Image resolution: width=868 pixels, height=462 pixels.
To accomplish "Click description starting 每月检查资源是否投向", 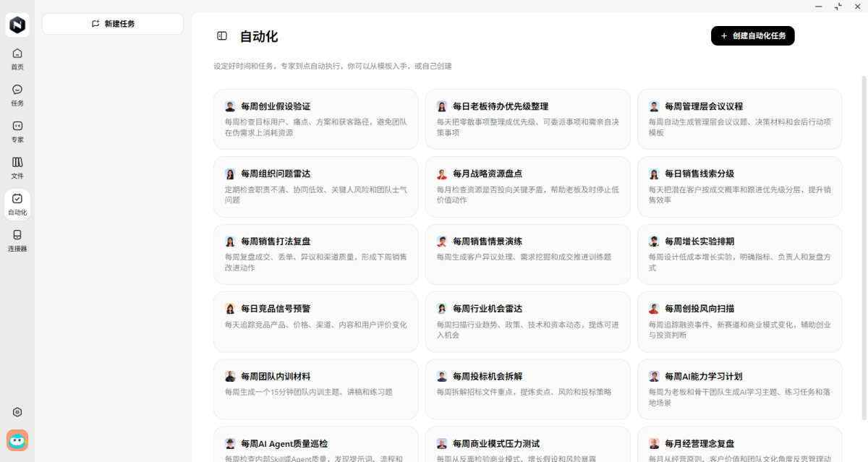I will click(527, 194).
